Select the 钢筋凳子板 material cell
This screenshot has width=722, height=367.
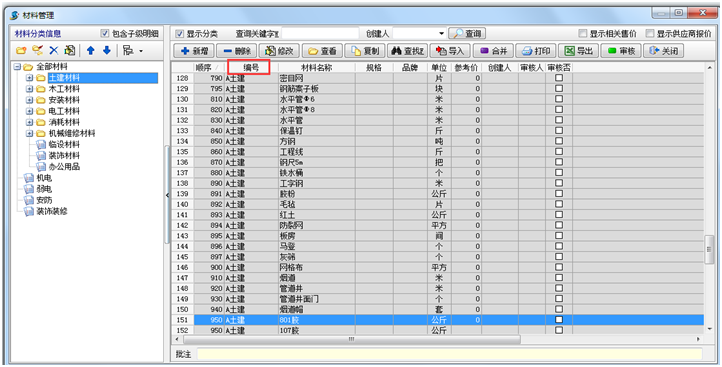(316, 88)
